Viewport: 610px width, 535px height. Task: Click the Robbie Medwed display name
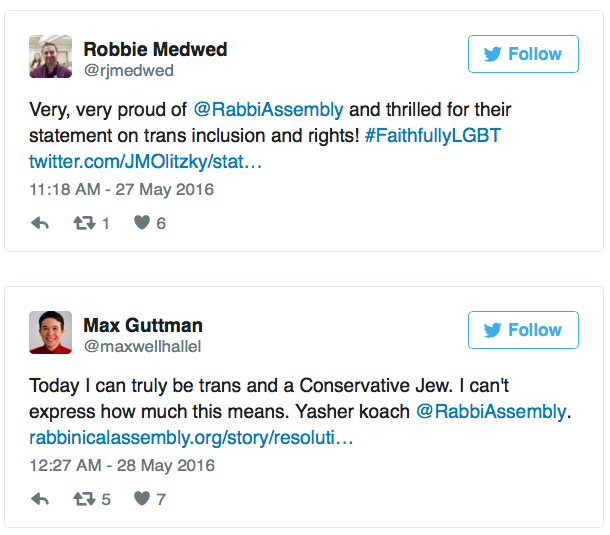coord(156,49)
